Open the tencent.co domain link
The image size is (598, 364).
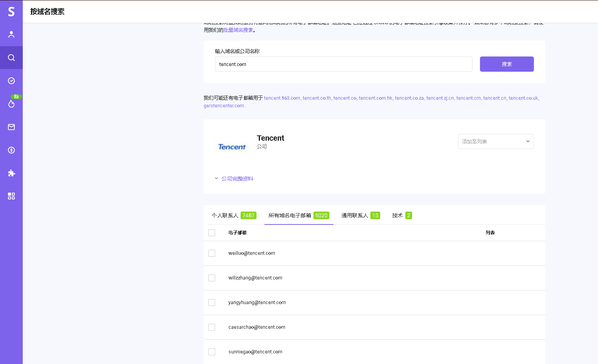pyautogui.click(x=345, y=98)
